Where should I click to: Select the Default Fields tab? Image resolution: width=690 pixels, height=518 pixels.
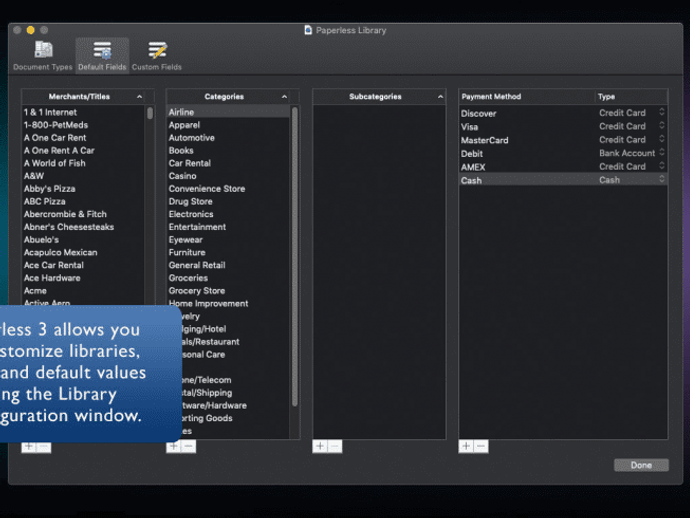[102, 56]
